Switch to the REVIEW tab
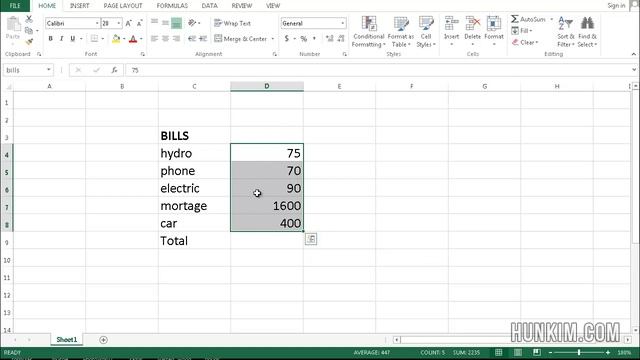This screenshot has height=360, width=640. click(242, 6)
